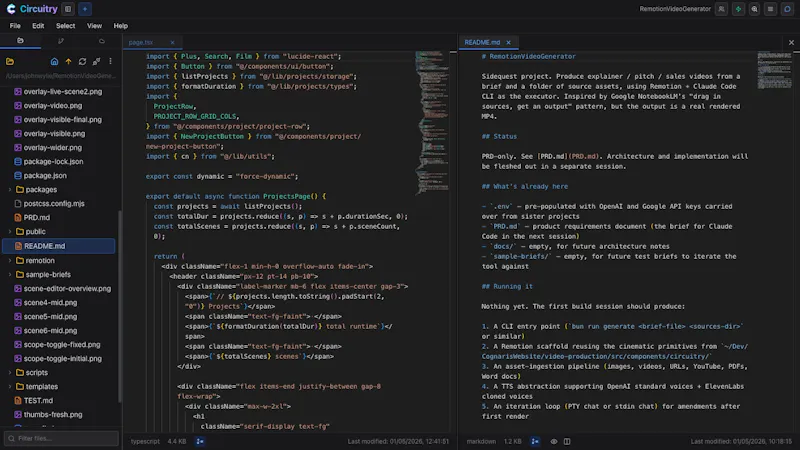Select the page.tsx editor tab

pyautogui.click(x=141, y=42)
